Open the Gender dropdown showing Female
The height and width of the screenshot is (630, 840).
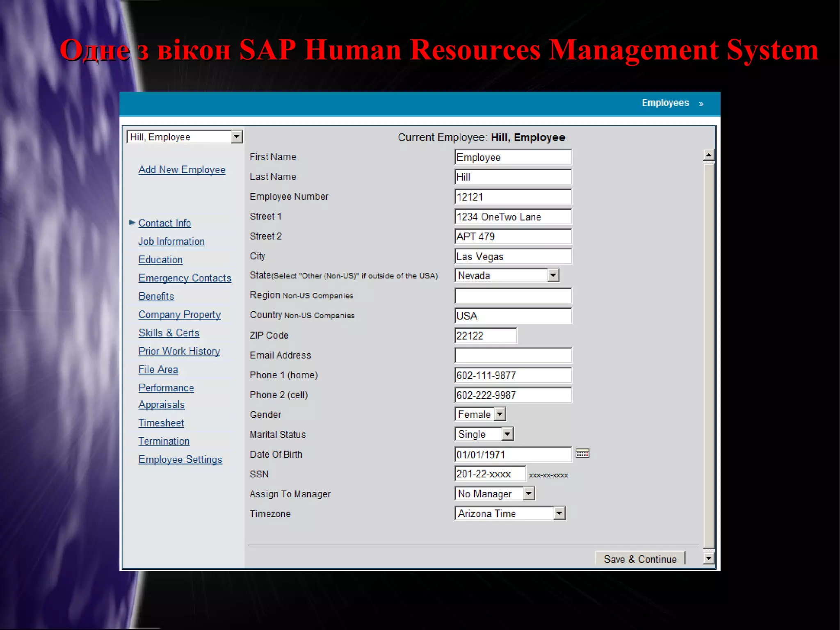click(500, 414)
